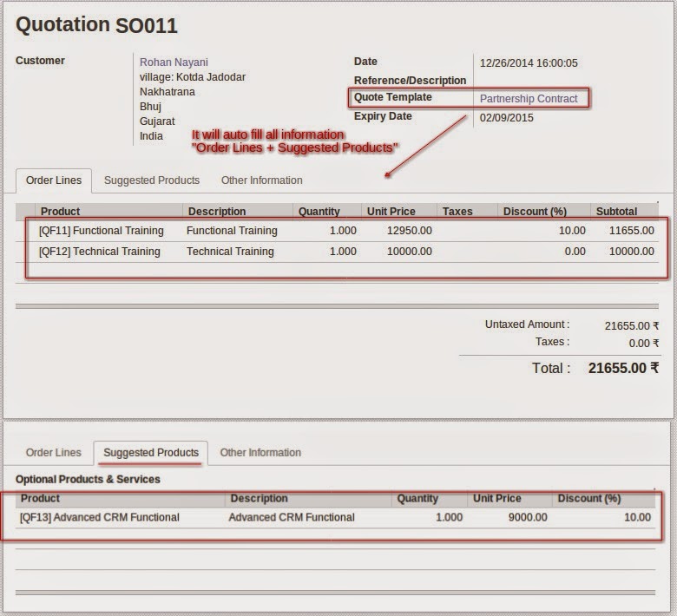Screen dimensions: 677x616
Task: Open the upper Other Information tab
Action: click(x=261, y=180)
